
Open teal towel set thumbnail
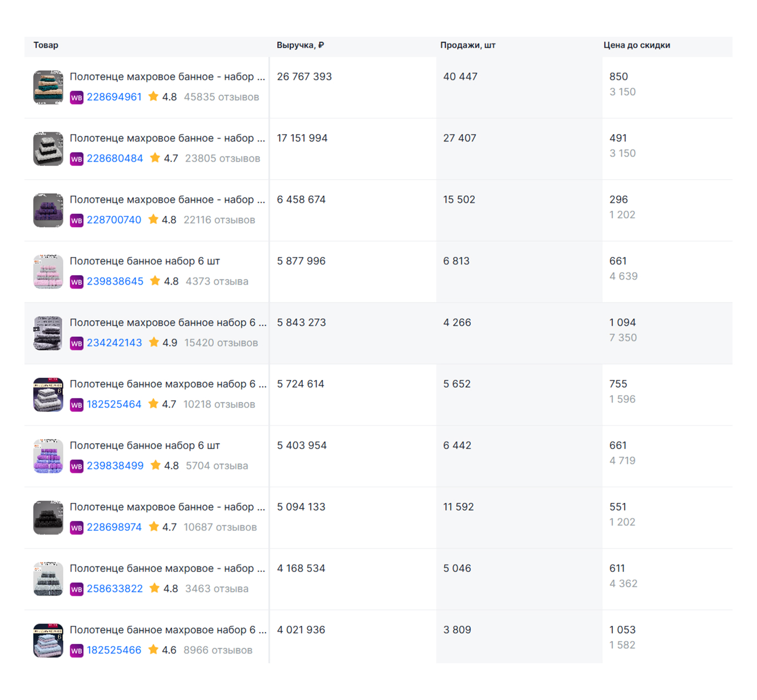(48, 87)
